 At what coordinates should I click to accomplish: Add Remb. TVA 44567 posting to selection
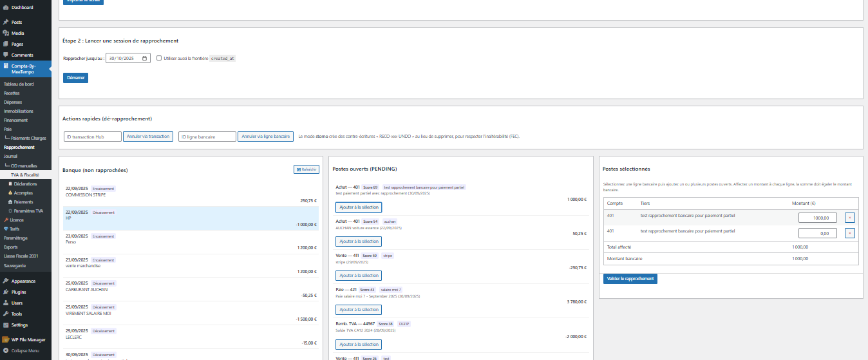click(359, 344)
